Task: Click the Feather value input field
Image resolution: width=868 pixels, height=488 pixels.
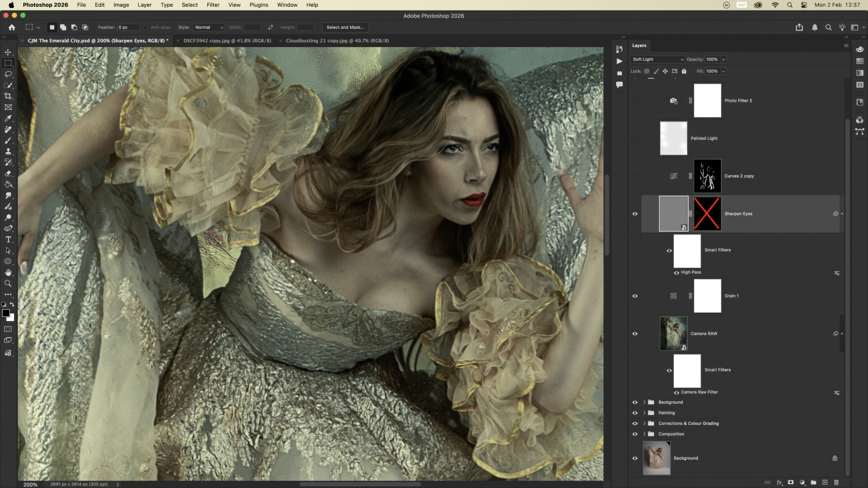Action: (128, 27)
